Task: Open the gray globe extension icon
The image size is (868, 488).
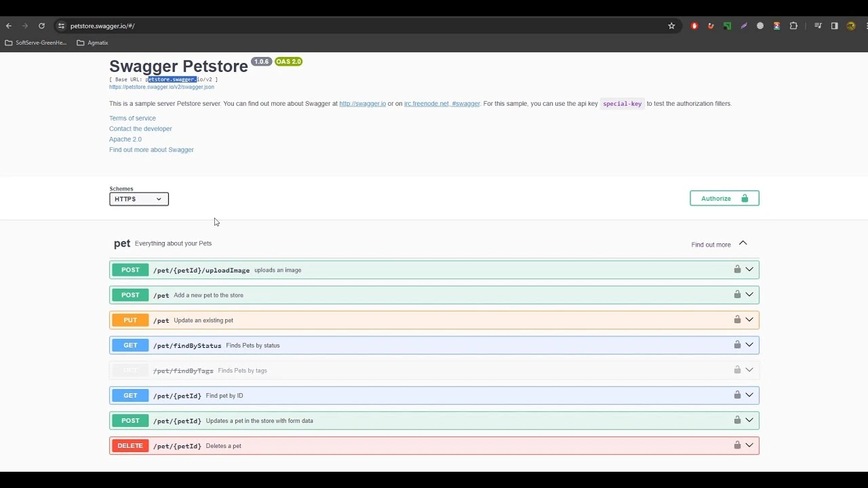Action: point(760,26)
